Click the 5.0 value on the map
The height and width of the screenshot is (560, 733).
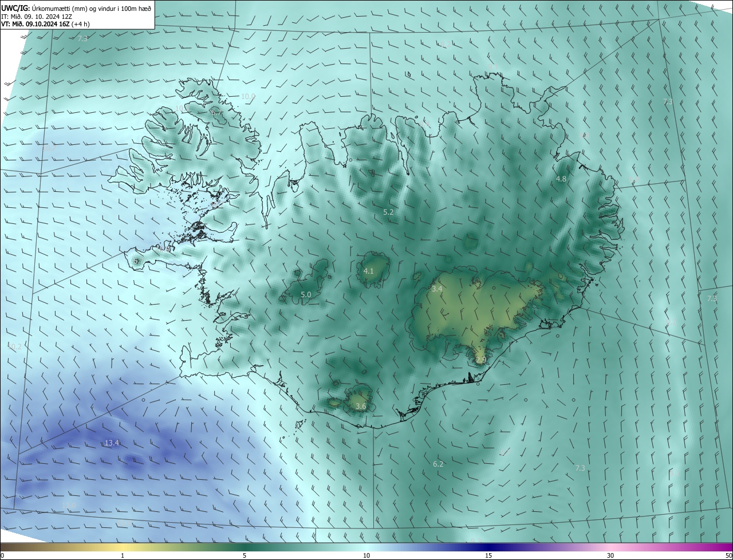click(306, 294)
